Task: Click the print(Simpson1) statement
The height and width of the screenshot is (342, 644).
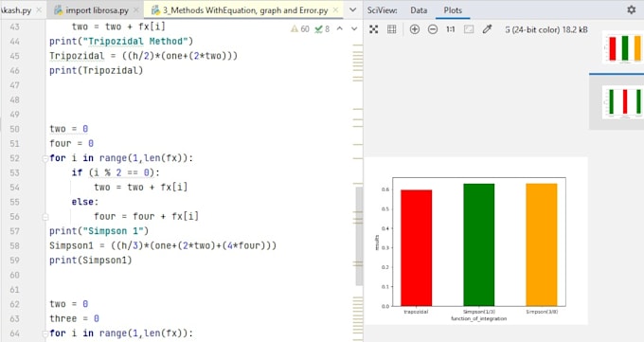Action: click(91, 261)
